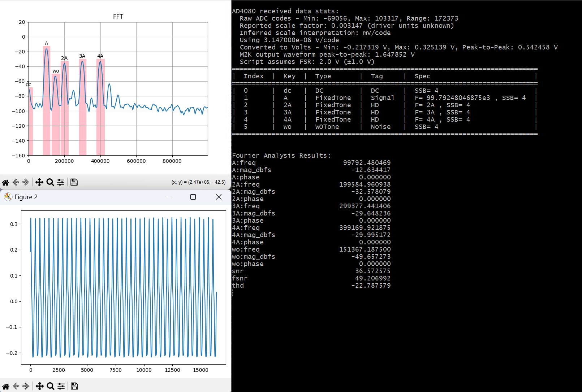The height and width of the screenshot is (392, 582).
Task: Go back to previous view in FFT toolbar
Action: point(16,182)
